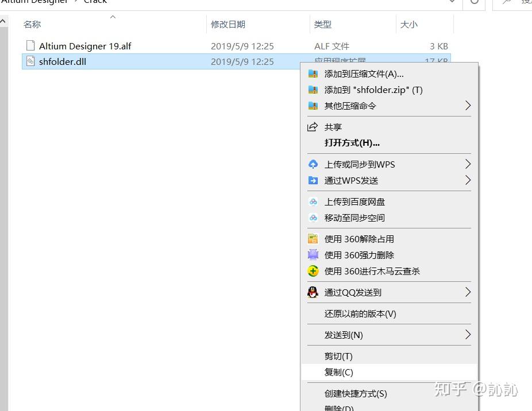Click the archive icon beside 其他压缩命令
This screenshot has height=411, width=532.
[x=313, y=106]
